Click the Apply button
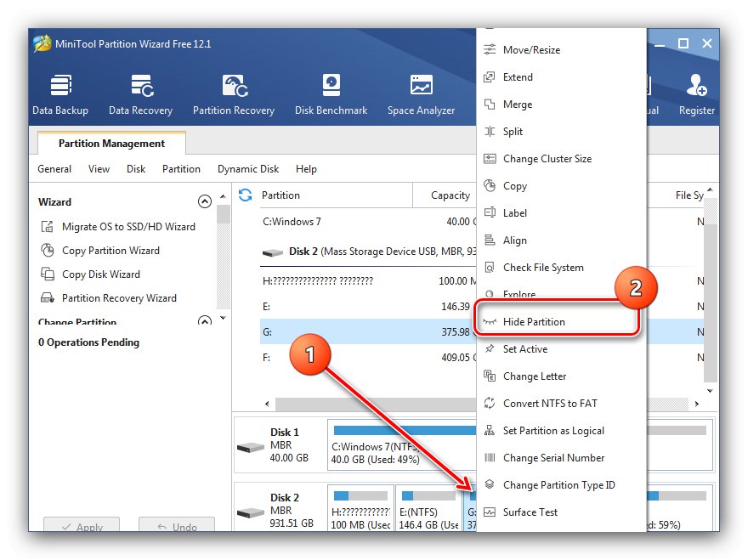 [x=82, y=524]
